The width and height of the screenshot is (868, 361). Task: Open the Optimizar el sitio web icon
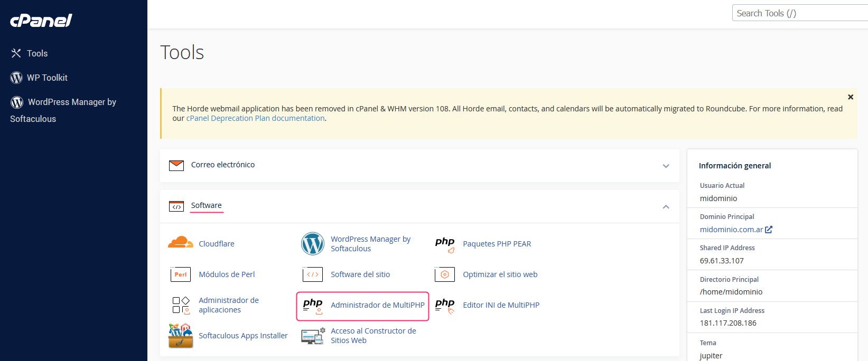click(x=444, y=274)
